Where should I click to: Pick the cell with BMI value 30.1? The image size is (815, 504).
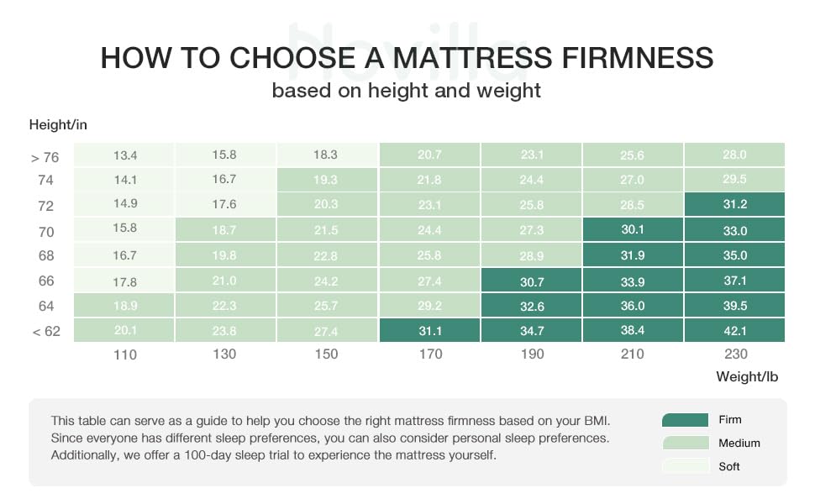(633, 229)
